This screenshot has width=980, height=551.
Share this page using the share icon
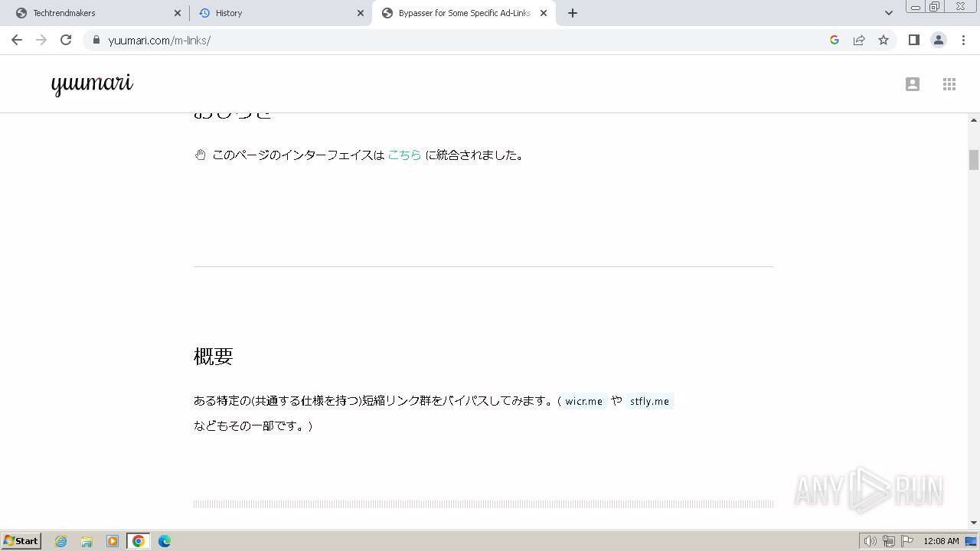click(859, 40)
